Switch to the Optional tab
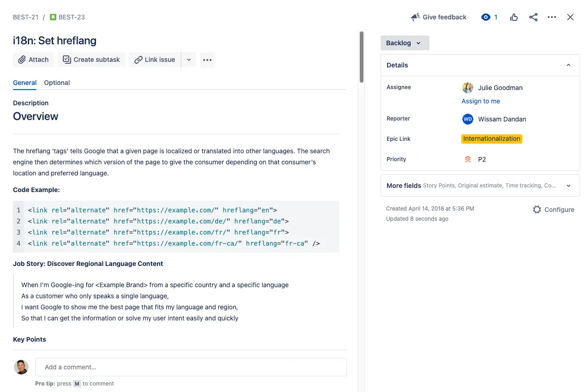Image resolution: width=587 pixels, height=392 pixels. point(57,83)
